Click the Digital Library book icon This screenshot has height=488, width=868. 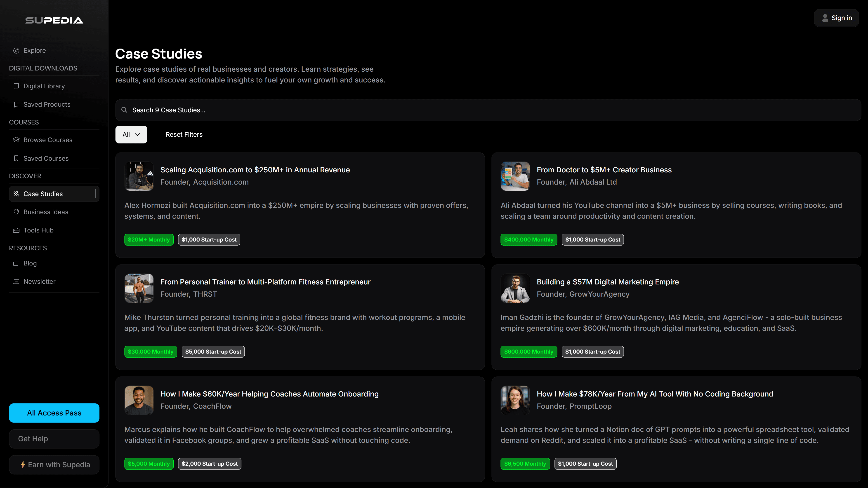coord(16,86)
